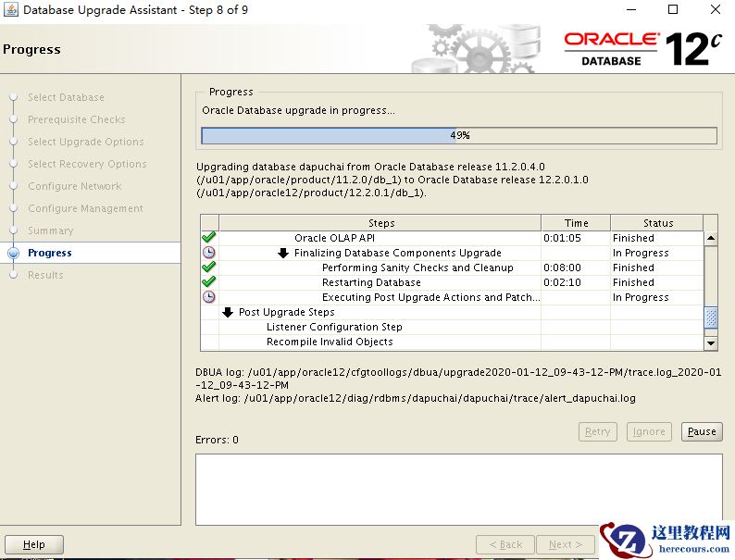Screen dimensions: 735x560
Task: Pause the database upgrade
Action: point(702,431)
